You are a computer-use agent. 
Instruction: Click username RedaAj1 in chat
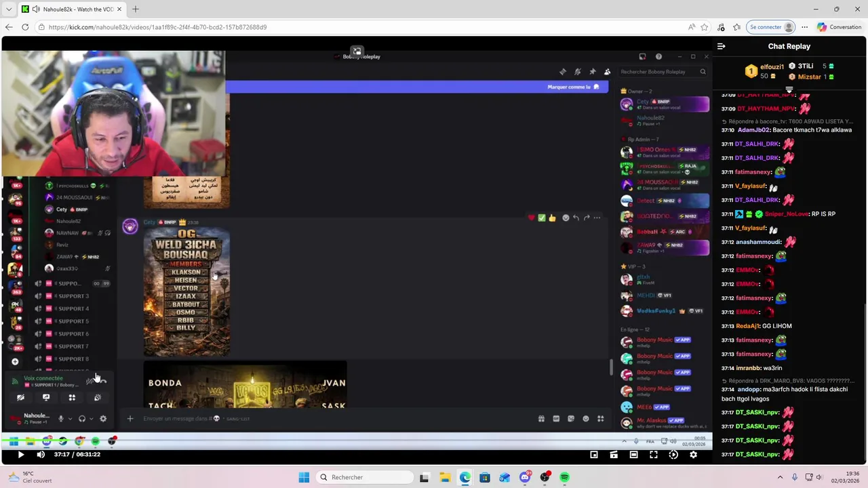click(748, 326)
